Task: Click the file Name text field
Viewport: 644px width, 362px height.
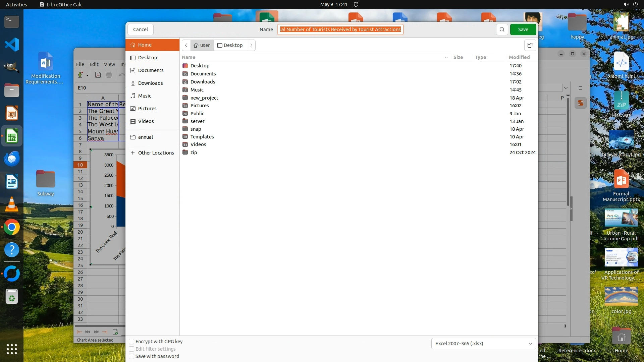Action: click(340, 29)
